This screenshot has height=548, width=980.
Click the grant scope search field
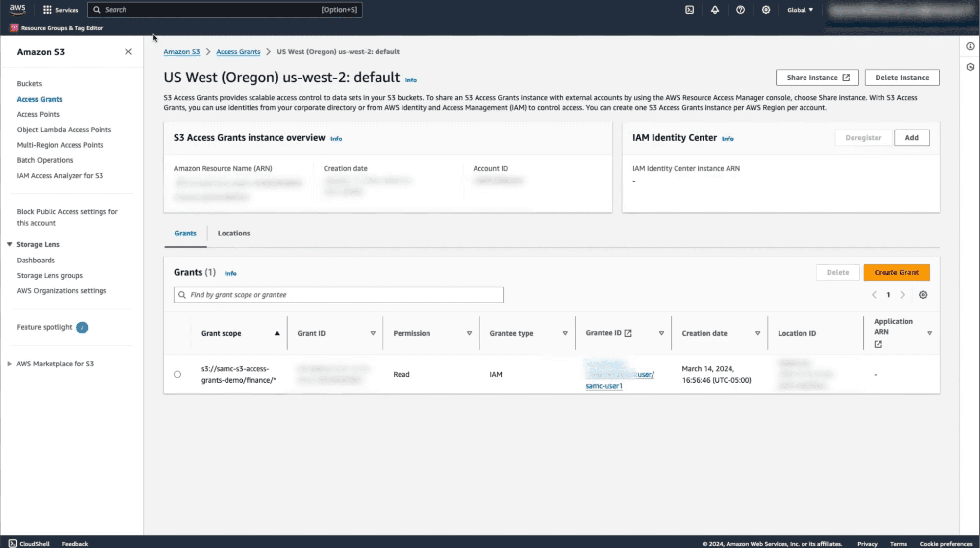(x=338, y=294)
